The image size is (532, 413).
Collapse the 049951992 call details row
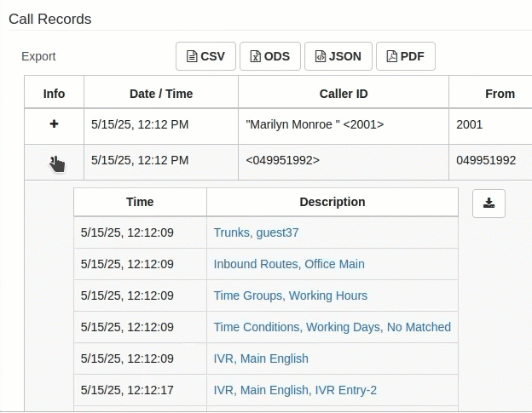[54, 160]
